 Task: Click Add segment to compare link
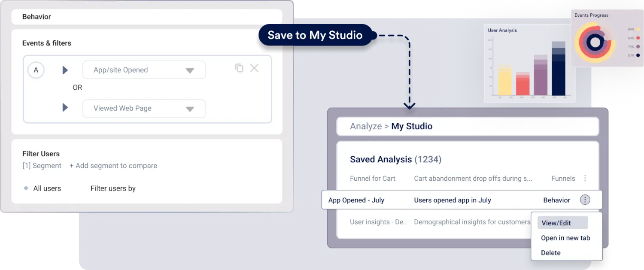tap(113, 166)
